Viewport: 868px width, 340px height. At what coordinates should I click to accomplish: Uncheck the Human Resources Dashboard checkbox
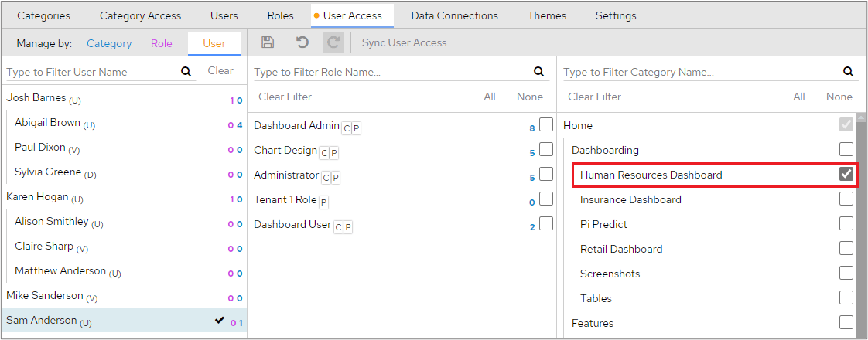click(846, 174)
